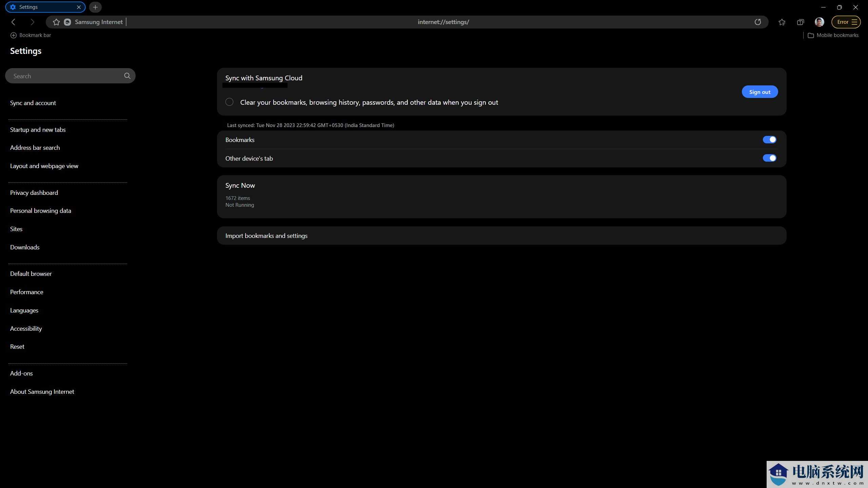This screenshot has height=488, width=868.
Task: Open Performance settings
Action: (26, 292)
